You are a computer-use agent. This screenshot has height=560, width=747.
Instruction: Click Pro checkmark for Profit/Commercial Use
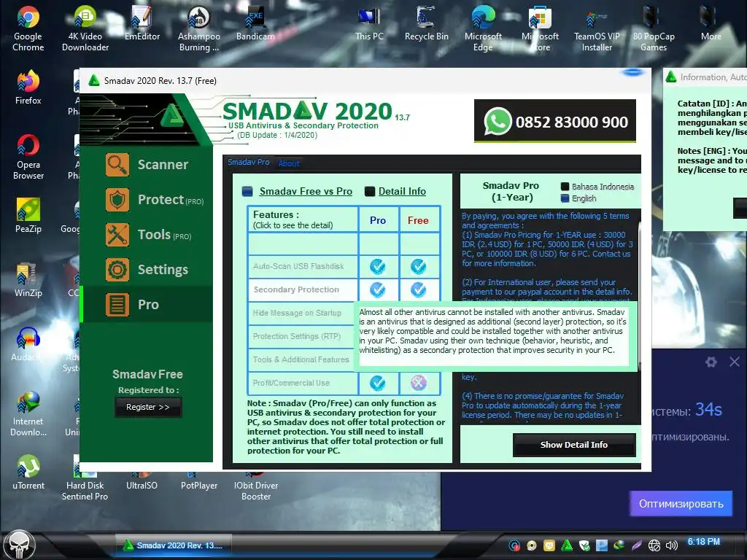tap(378, 383)
